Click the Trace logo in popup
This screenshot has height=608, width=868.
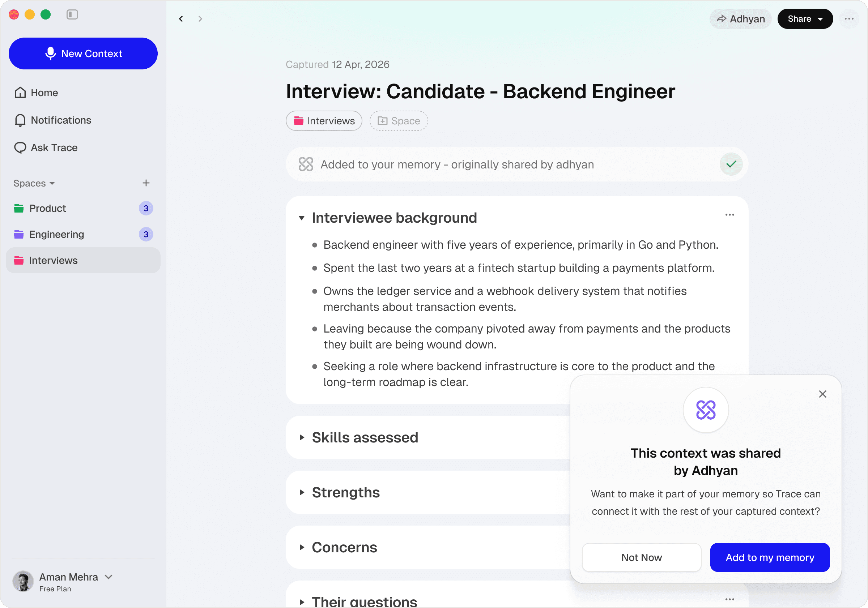tap(706, 410)
